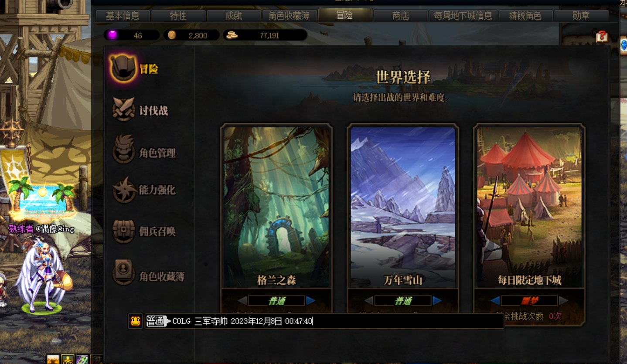Open 角色管理 character management icon

pos(123,149)
